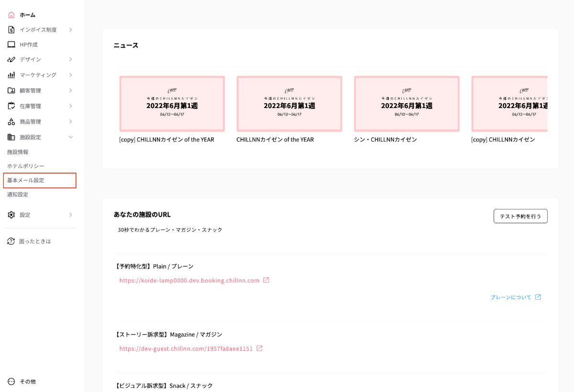Open external link icon beside Plain URL

point(266,280)
